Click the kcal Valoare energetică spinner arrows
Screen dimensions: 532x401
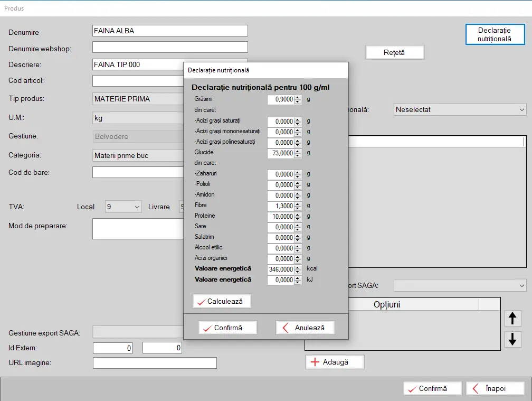(x=298, y=269)
